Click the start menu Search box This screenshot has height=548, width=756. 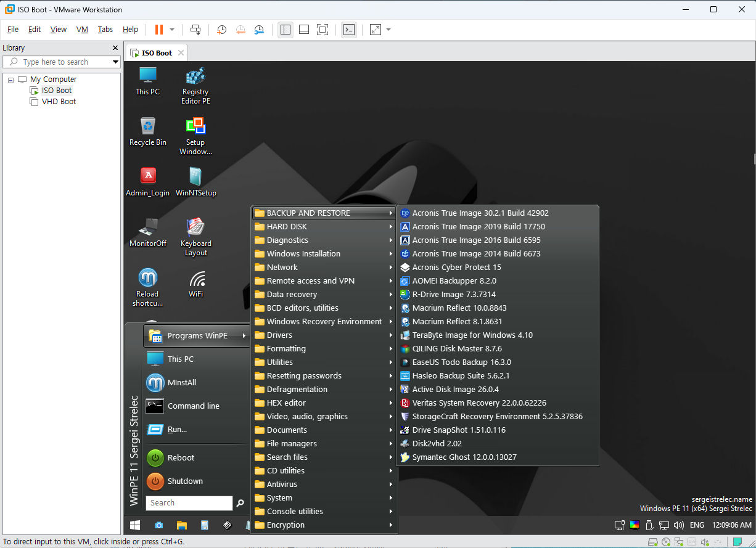[189, 503]
